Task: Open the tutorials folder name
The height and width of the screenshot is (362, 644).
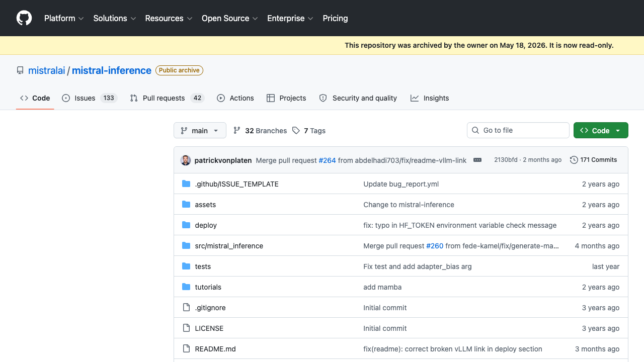Action: [x=208, y=287]
